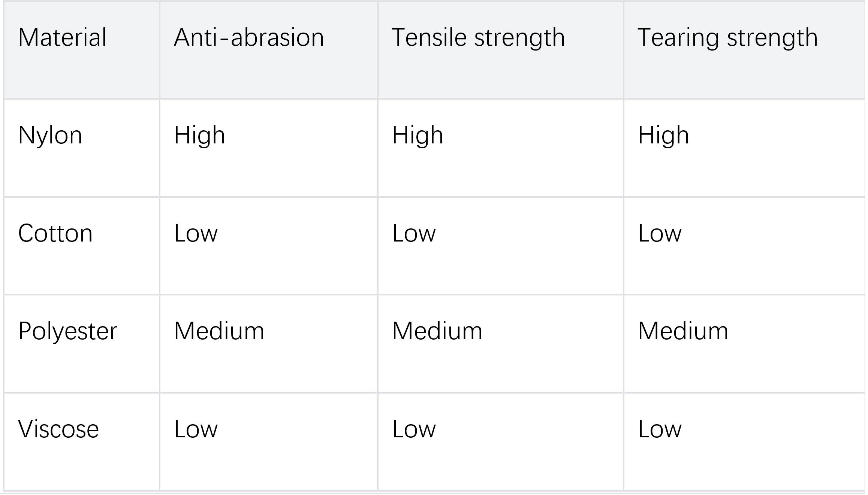Viewport: 868px width, 495px height.
Task: Select Polyester's Tearing strength Medium cell
Action: tap(683, 331)
